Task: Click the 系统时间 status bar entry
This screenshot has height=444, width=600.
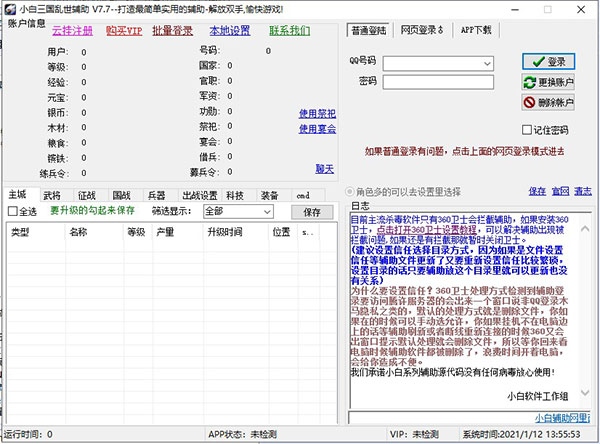Action: [522, 434]
